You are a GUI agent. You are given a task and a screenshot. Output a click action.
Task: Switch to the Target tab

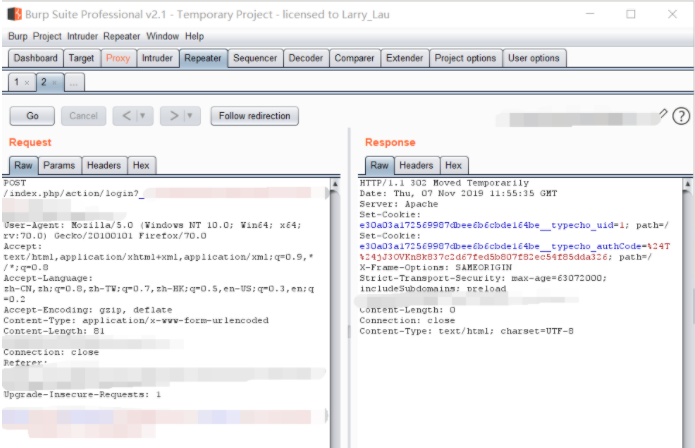[x=81, y=58]
